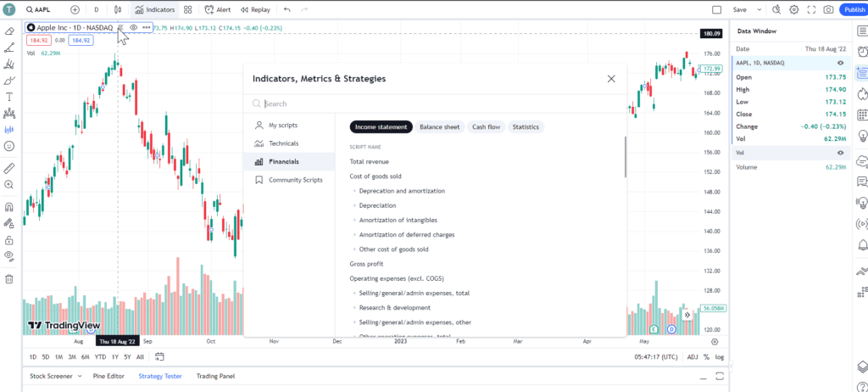Open the Trading Panel tab
This screenshot has width=868, height=392.
216,376
